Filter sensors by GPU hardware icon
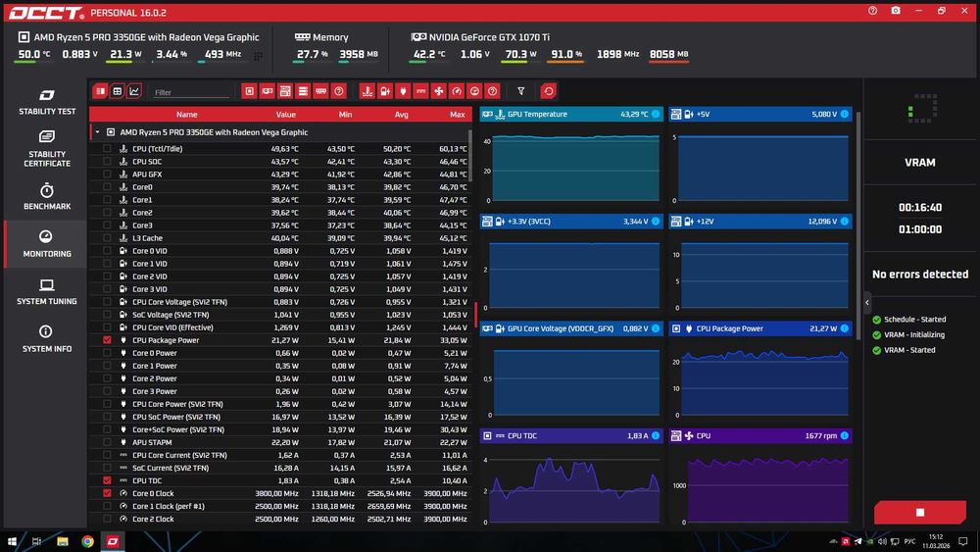980x552 pixels. [267, 91]
